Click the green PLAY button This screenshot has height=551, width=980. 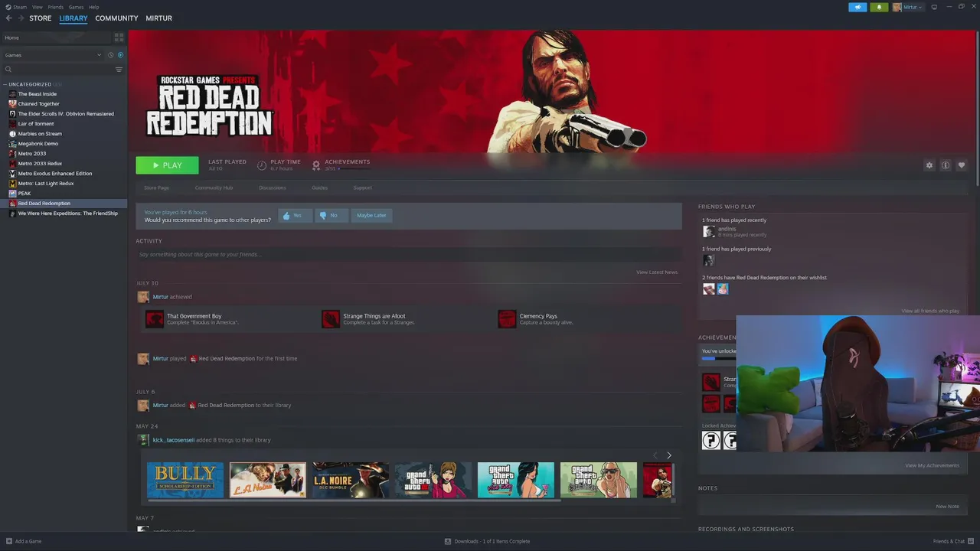coord(167,165)
